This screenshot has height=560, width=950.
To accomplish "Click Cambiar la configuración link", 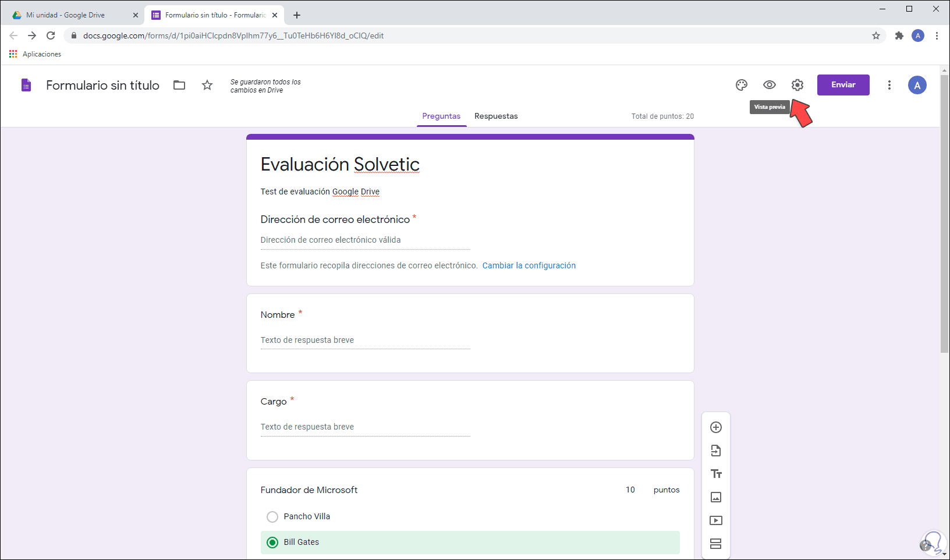I will [x=529, y=265].
